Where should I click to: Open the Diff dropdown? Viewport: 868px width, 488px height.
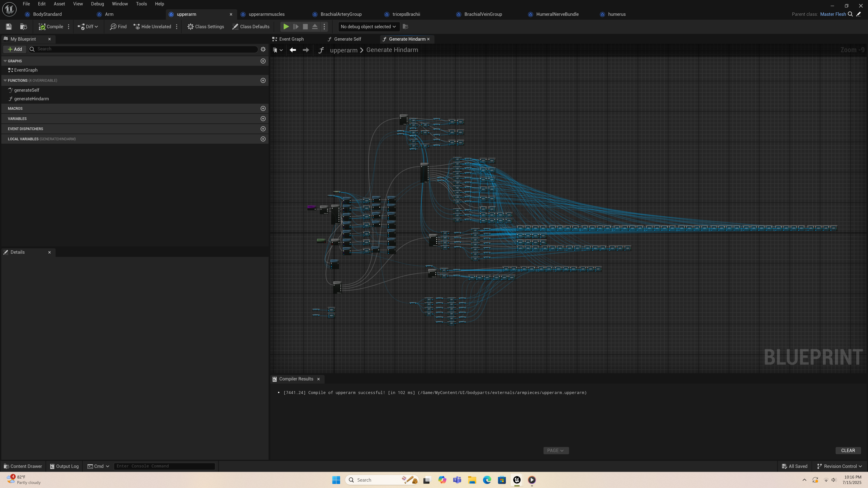pyautogui.click(x=88, y=27)
